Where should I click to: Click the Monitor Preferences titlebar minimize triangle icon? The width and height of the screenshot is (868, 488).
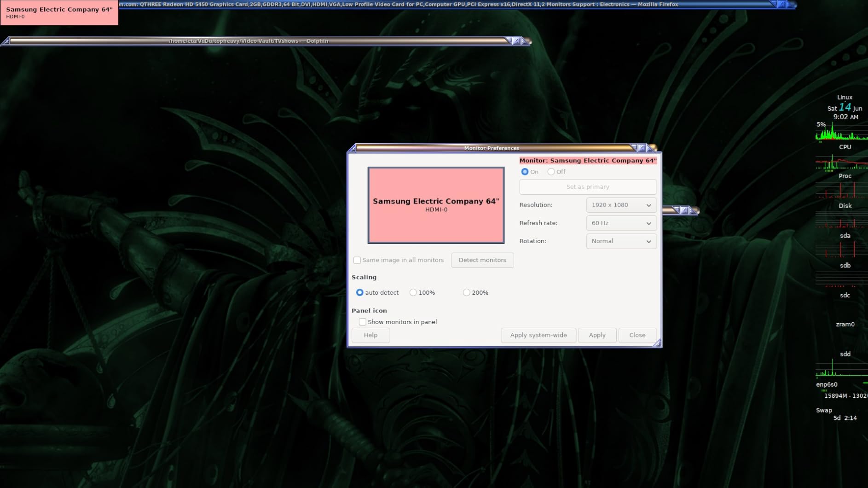point(634,148)
